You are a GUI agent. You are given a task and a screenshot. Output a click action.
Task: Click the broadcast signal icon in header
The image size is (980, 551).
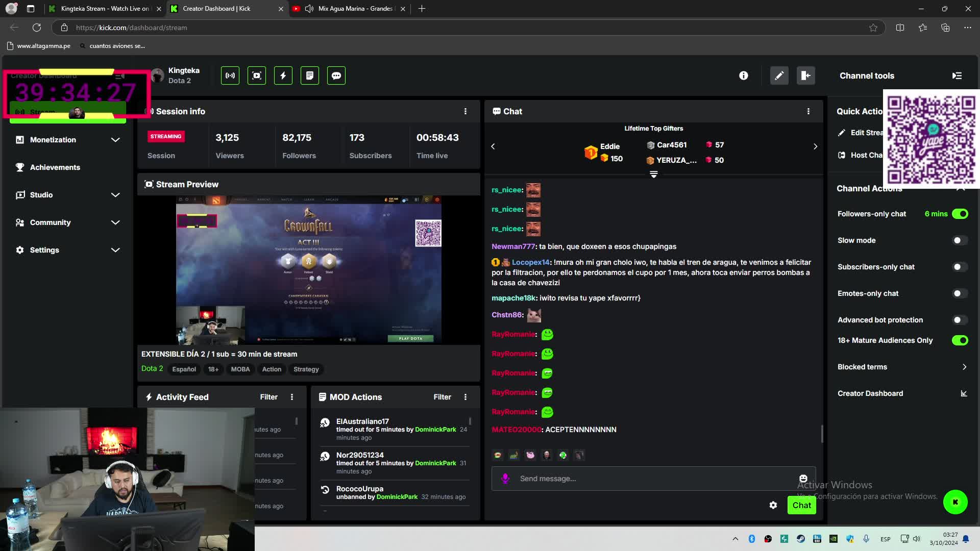tap(230, 76)
